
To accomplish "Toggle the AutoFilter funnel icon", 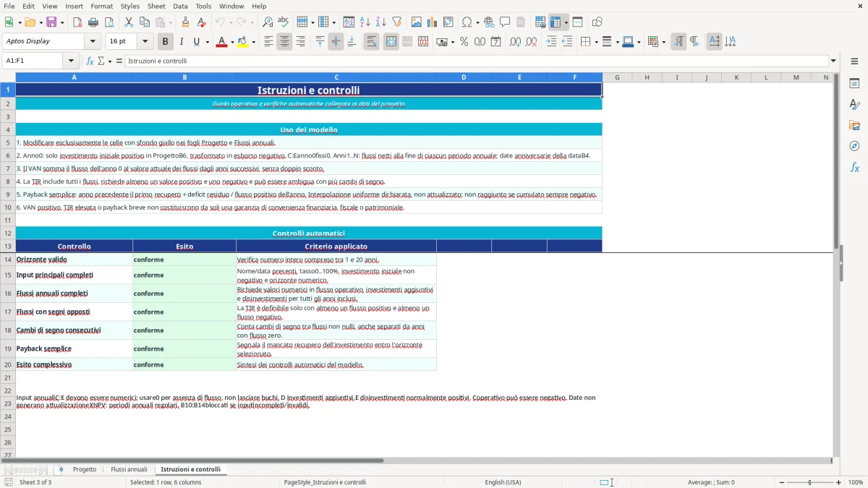I will click(x=397, y=22).
